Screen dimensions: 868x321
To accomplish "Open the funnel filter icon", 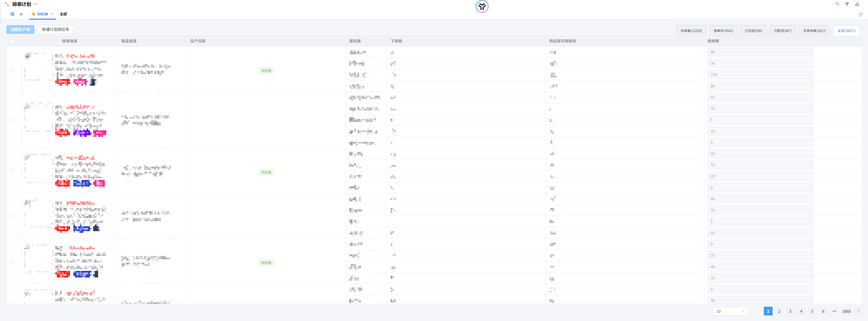I will click(847, 4).
